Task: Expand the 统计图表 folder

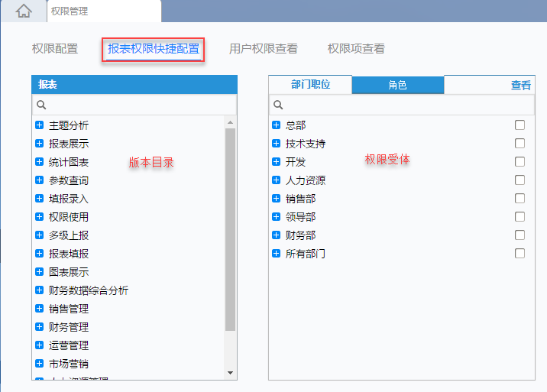Action: click(x=40, y=162)
